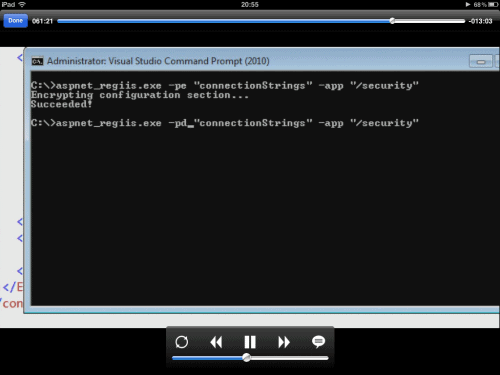Tap the clock showing 20:55
The image size is (500, 375).
point(250,4)
